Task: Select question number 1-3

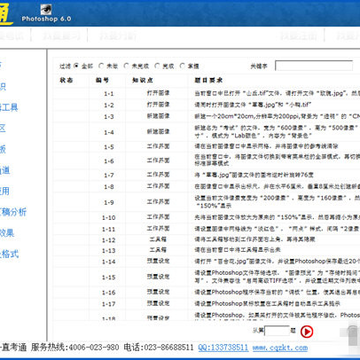Action: (x=109, y=117)
